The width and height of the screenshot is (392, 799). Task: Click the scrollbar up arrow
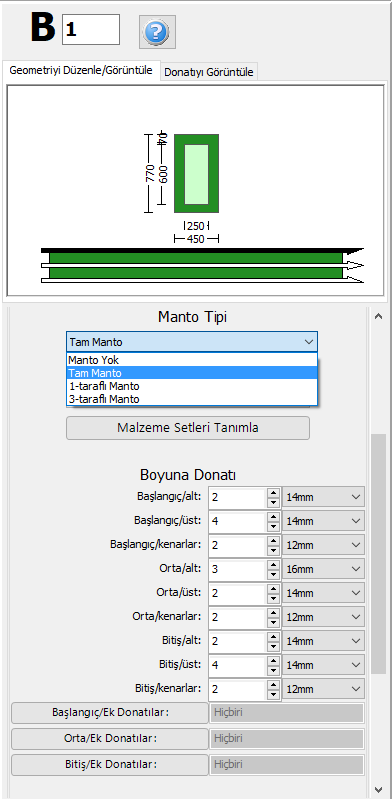point(378,316)
